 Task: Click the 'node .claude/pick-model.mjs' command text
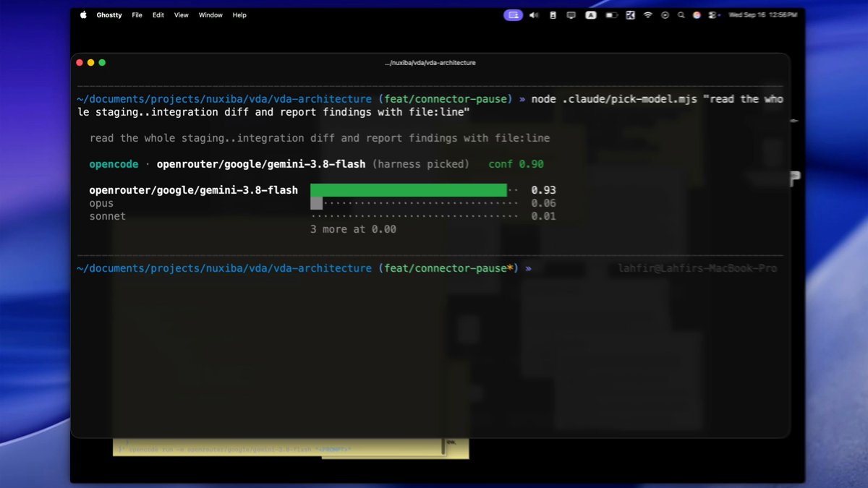coord(614,99)
